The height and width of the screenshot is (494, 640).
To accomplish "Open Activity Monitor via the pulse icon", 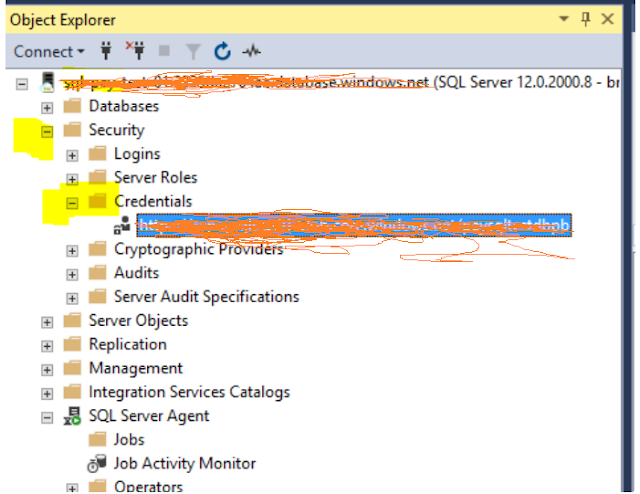I will pos(251,51).
